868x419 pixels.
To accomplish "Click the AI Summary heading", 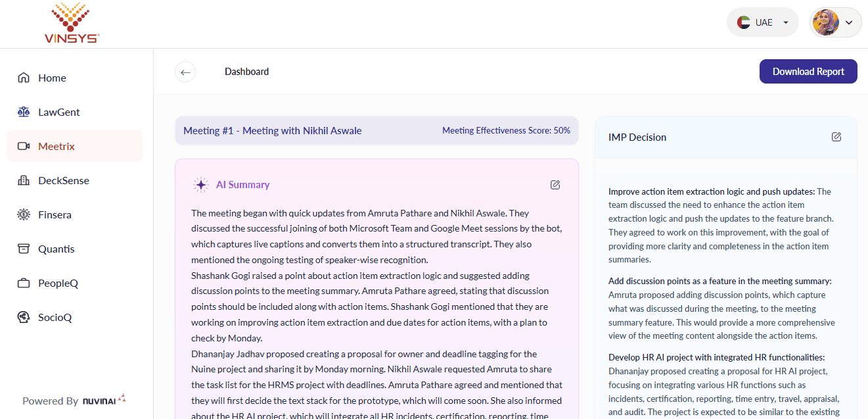I will tap(242, 185).
